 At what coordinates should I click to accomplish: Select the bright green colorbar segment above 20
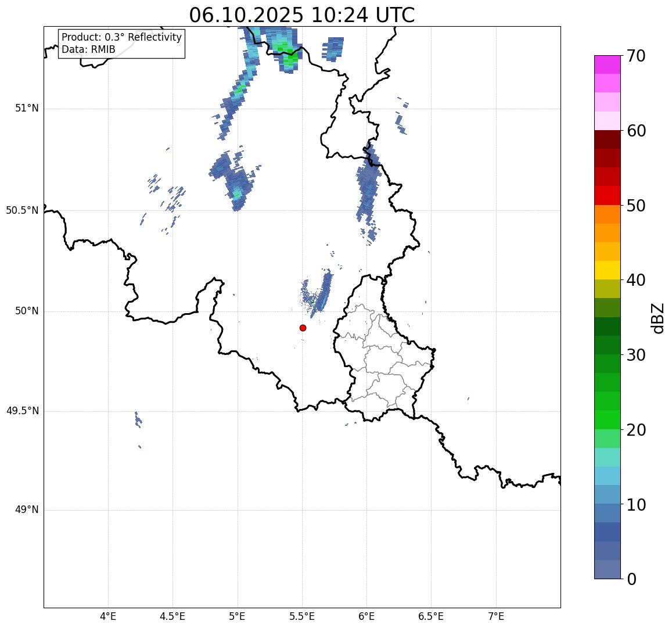click(x=608, y=419)
